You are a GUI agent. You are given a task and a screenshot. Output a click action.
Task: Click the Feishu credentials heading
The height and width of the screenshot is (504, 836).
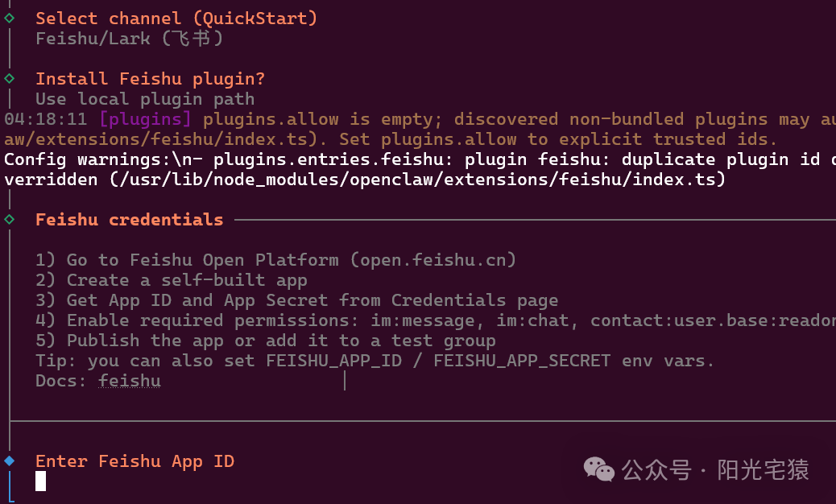[x=130, y=220]
